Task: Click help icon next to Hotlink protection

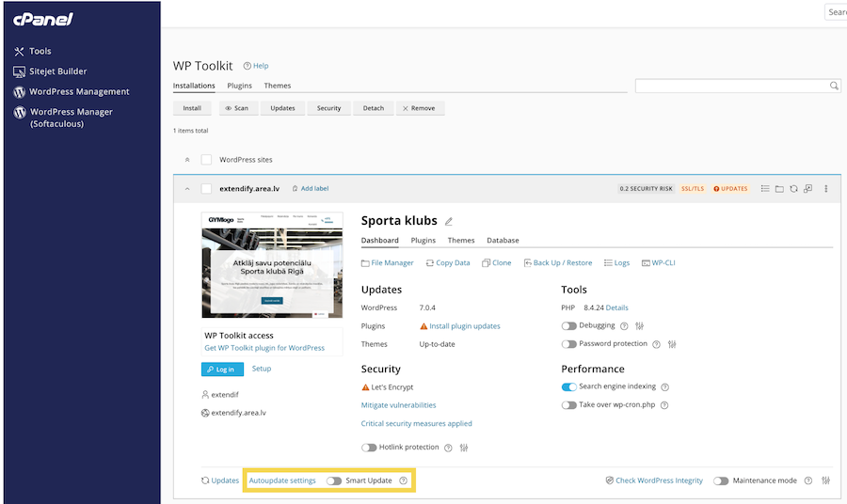Action: 448,448
